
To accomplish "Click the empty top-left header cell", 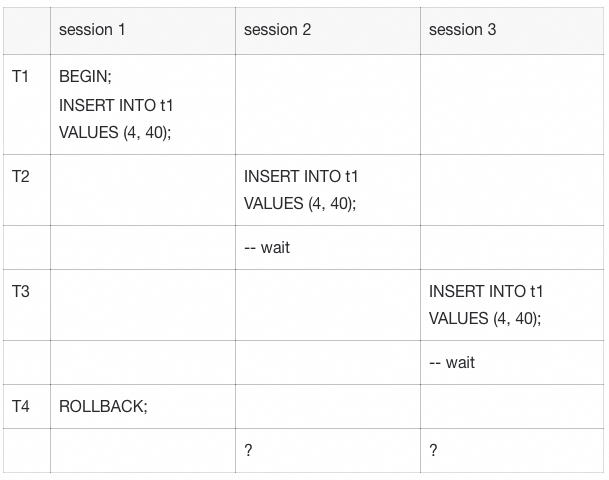I will point(27,31).
